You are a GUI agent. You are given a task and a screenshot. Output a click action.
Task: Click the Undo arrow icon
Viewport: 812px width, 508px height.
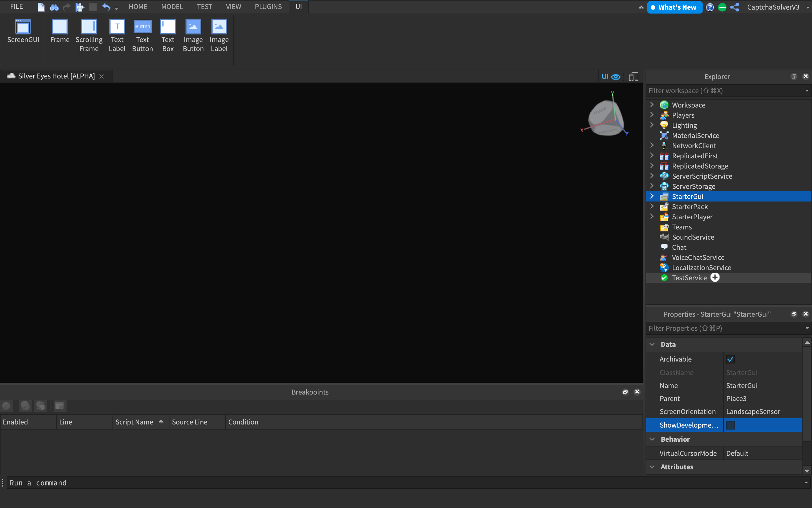click(x=106, y=7)
